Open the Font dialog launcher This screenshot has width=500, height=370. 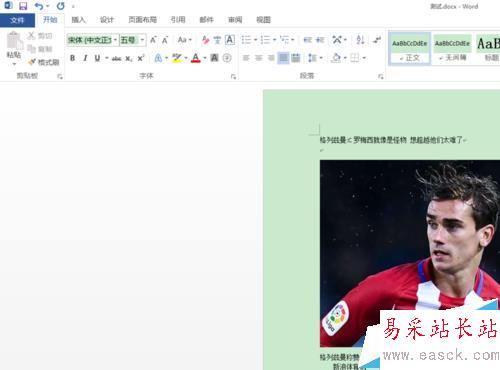233,77
